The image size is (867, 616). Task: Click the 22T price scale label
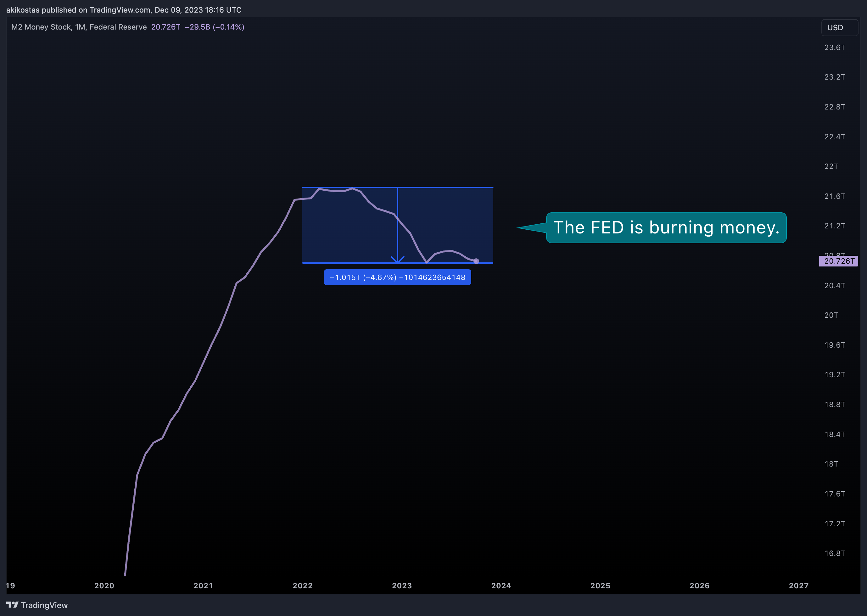(x=831, y=166)
